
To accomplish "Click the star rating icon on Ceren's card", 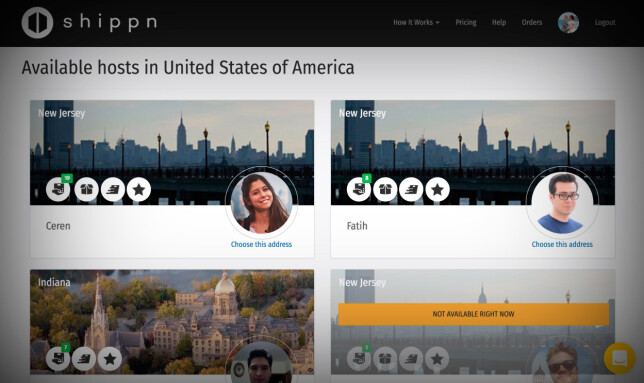I will pyautogui.click(x=139, y=189).
